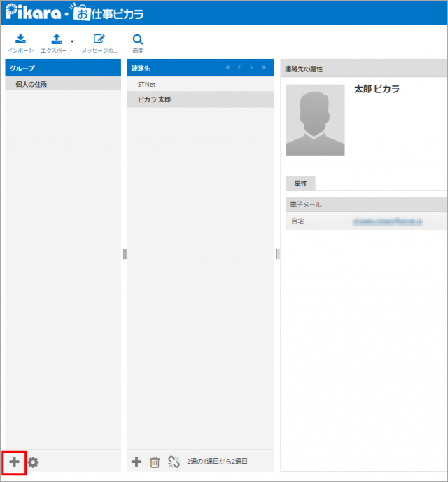The width and height of the screenshot is (448, 482).
Task: Add a new contact with plus icon
Action: [137, 462]
